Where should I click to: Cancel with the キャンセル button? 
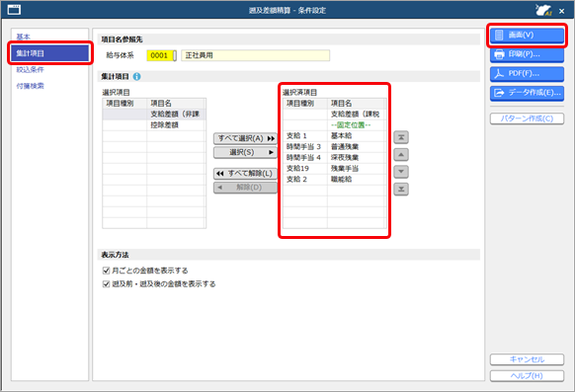(527, 359)
